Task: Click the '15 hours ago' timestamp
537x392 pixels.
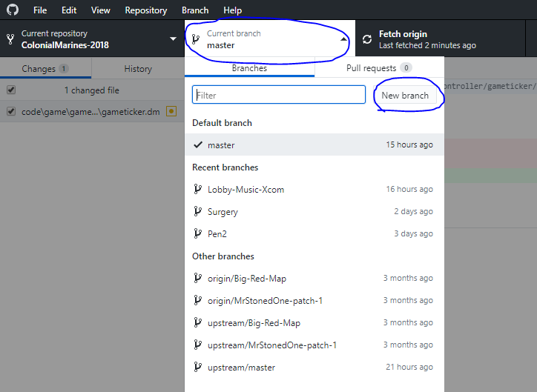Action: click(x=409, y=144)
